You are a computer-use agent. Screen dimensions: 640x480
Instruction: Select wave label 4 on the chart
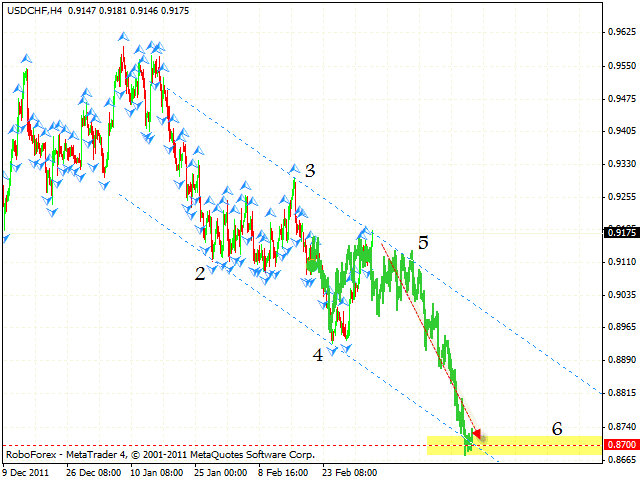click(317, 354)
